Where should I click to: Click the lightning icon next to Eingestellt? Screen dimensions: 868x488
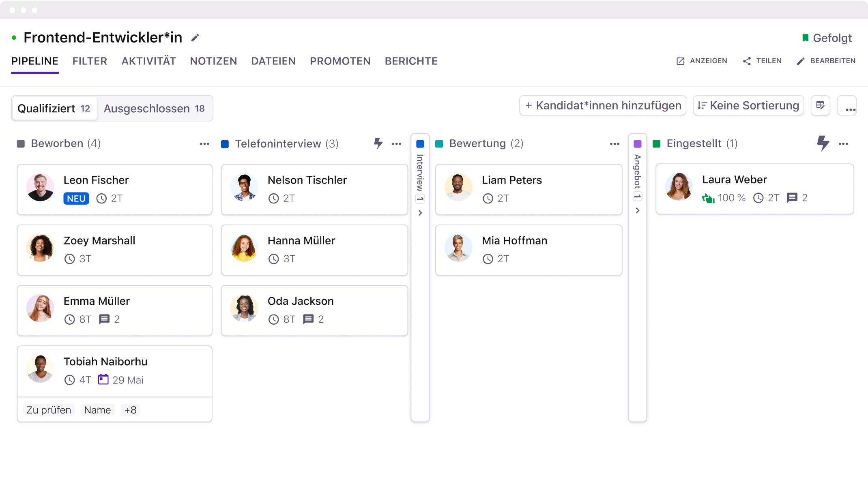tap(823, 143)
